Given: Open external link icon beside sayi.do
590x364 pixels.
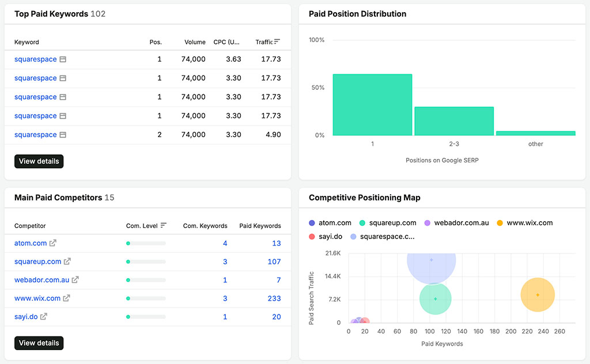Looking at the screenshot, I should (x=44, y=317).
